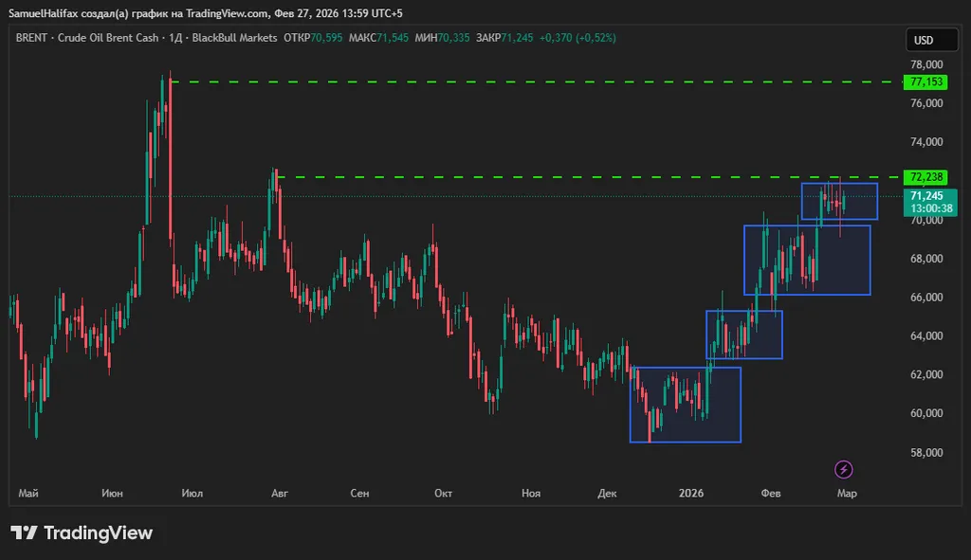Viewport: 971px width, 560px height.
Task: Click the 58,000 price axis label
Action: [x=926, y=453]
